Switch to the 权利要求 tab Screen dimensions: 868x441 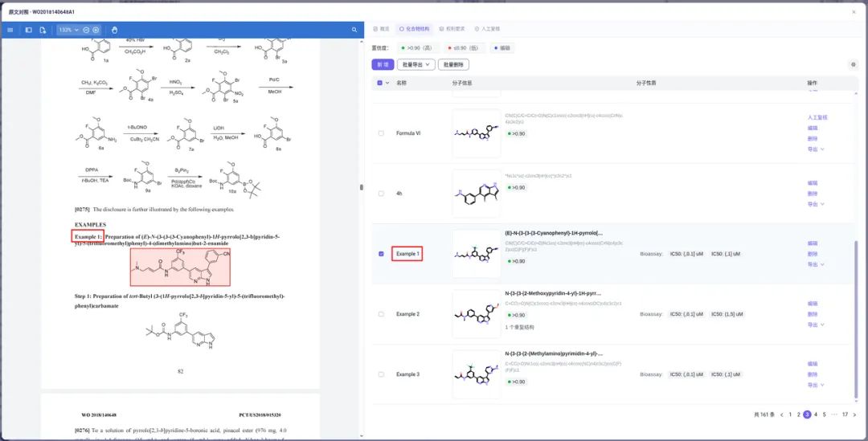click(x=452, y=29)
